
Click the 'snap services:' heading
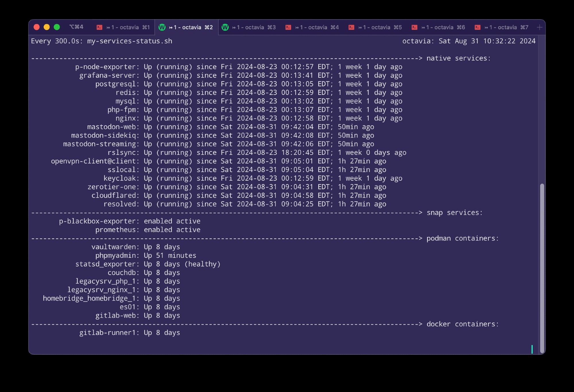455,212
